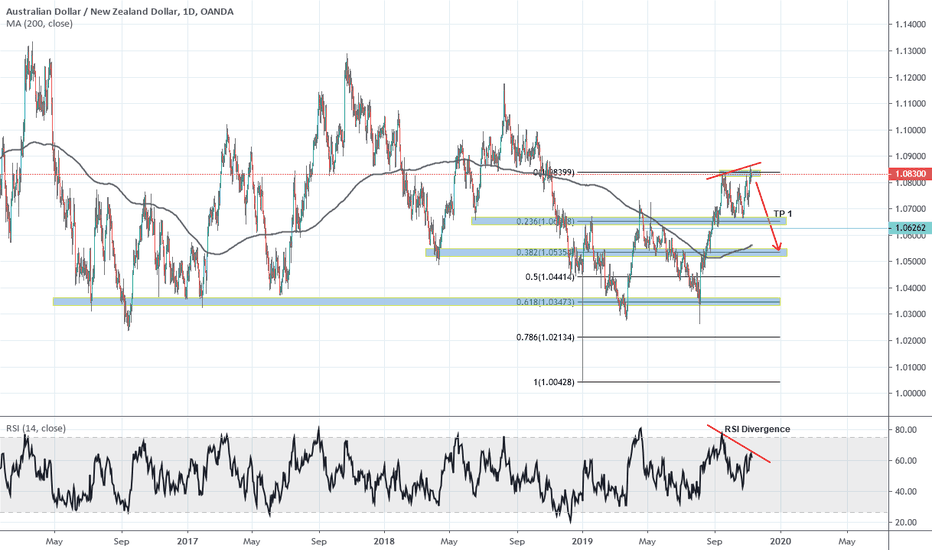
Task: Click the 20.00 level on RSI scale
Action: click(907, 523)
